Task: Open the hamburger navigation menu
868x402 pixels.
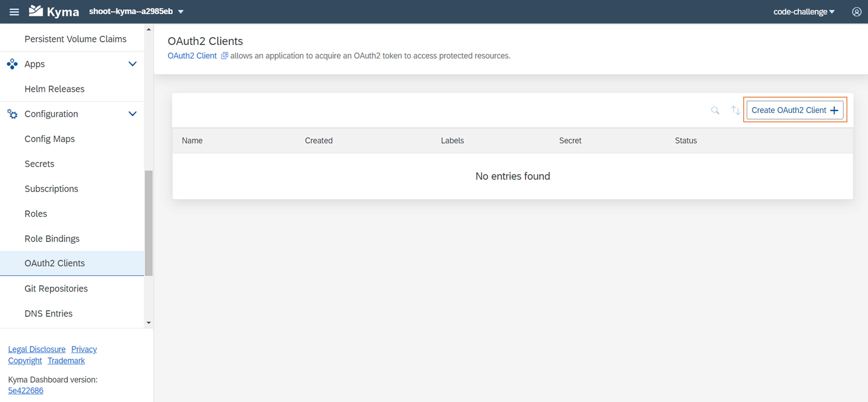Action: point(14,12)
